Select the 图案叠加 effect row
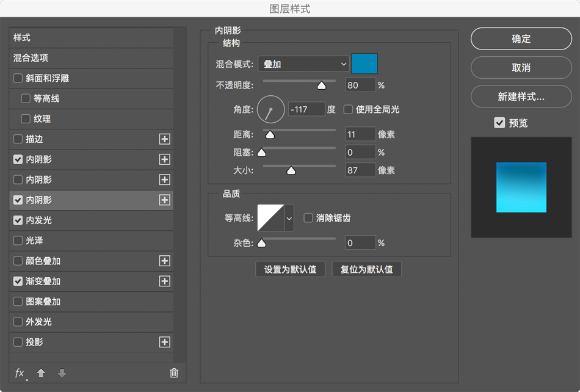The height and width of the screenshot is (392, 580). point(91,302)
